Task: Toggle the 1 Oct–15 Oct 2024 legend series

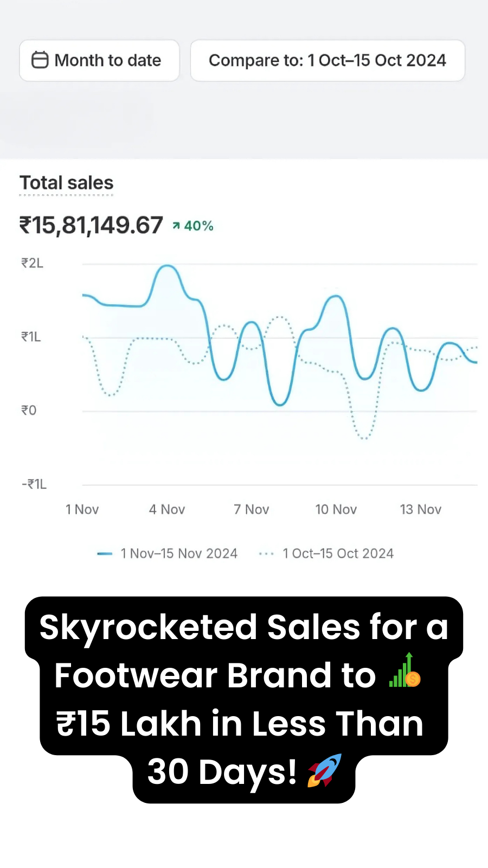Action: tap(337, 553)
